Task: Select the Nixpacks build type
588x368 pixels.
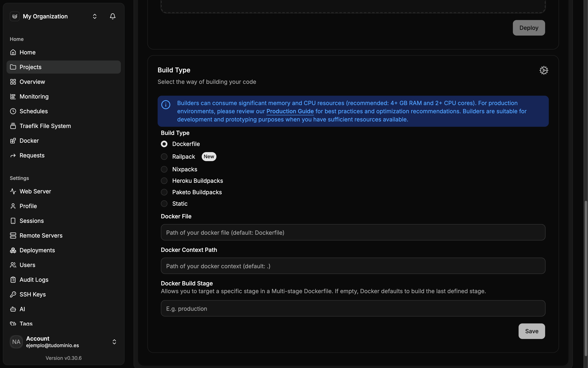Action: tap(164, 169)
